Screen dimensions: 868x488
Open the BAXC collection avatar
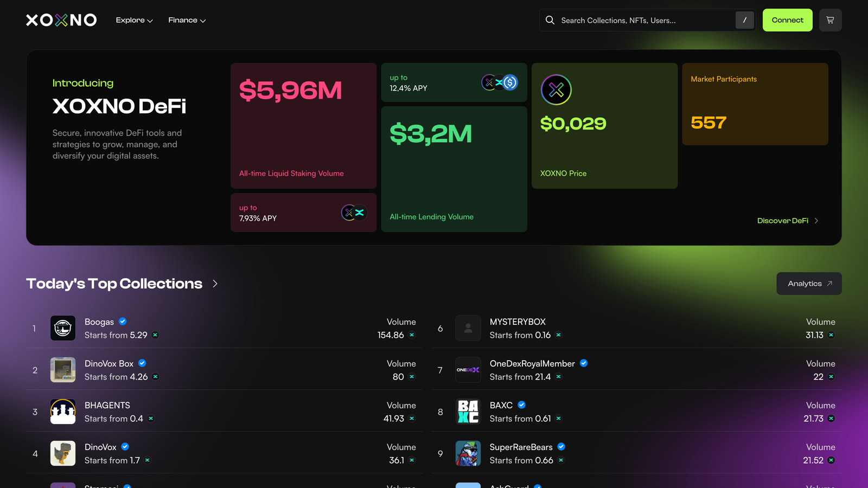[468, 412]
